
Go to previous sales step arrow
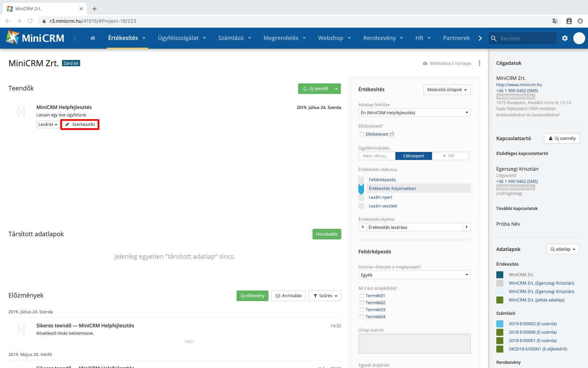(363, 227)
